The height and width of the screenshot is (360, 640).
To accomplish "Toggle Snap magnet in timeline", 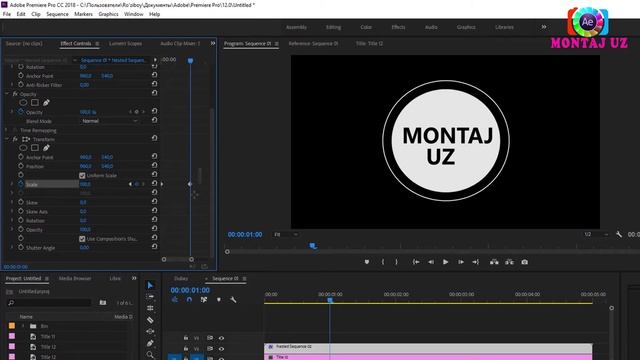I will (189, 300).
